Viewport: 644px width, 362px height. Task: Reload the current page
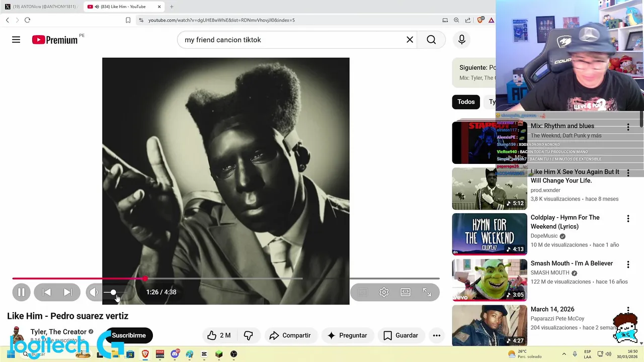pyautogui.click(x=27, y=20)
